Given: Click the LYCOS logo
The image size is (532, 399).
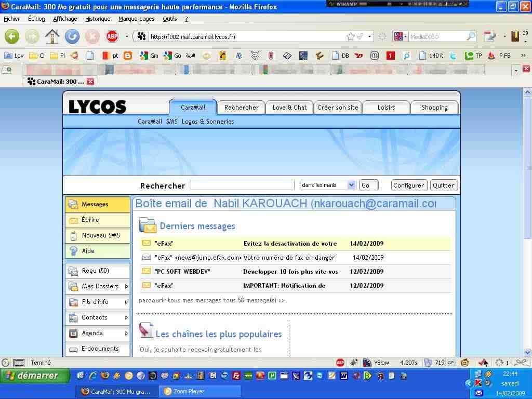Looking at the screenshot, I should coord(98,107).
